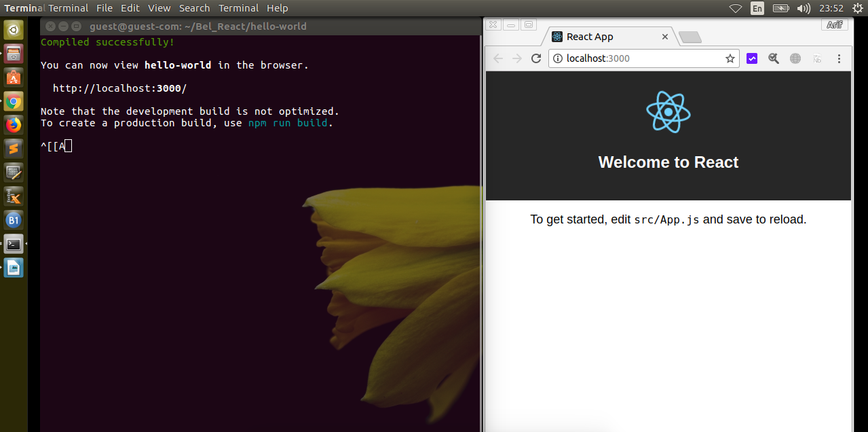The image size is (868, 432).
Task: Focus the localhost:3000 address bar
Action: pos(643,58)
